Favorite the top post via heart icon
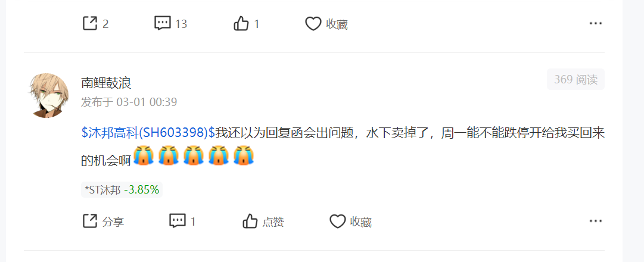Image resolution: width=644 pixels, height=262 pixels. pyautogui.click(x=313, y=24)
